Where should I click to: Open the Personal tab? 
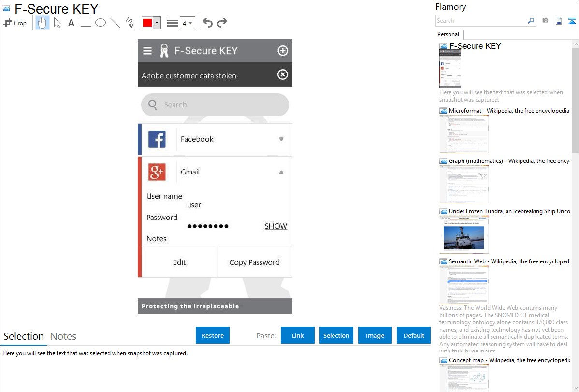click(x=449, y=34)
